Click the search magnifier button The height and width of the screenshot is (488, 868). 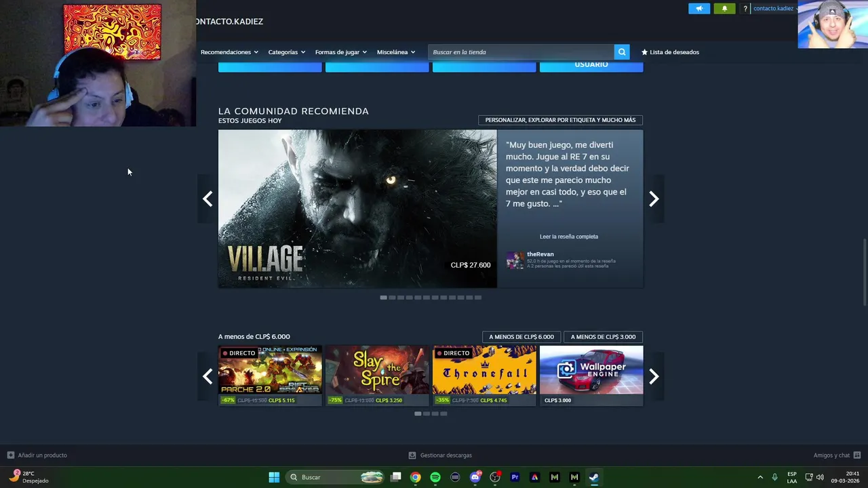click(x=622, y=52)
